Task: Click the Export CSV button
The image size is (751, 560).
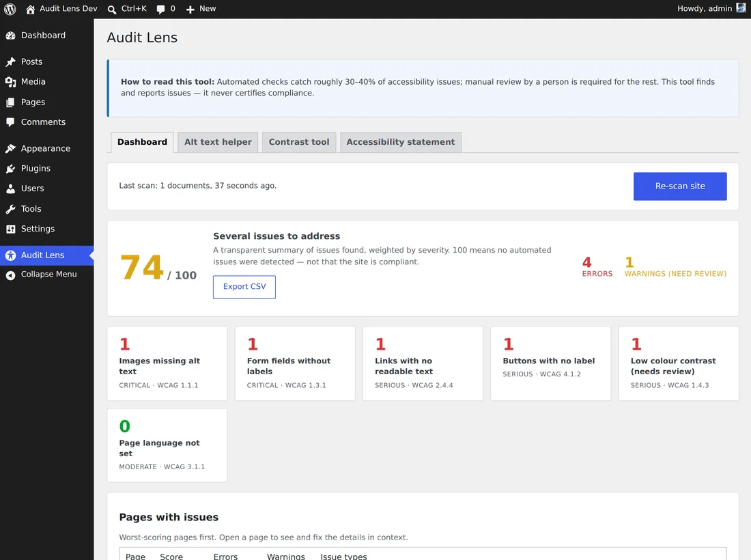Action: [x=244, y=287]
